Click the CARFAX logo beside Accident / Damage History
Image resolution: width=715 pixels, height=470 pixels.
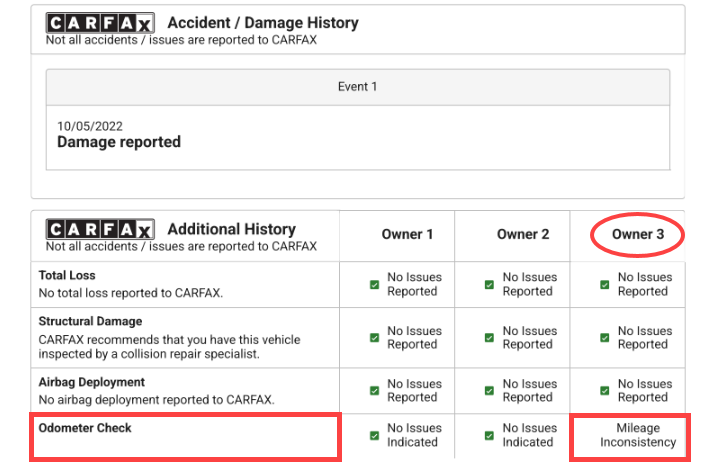100,23
